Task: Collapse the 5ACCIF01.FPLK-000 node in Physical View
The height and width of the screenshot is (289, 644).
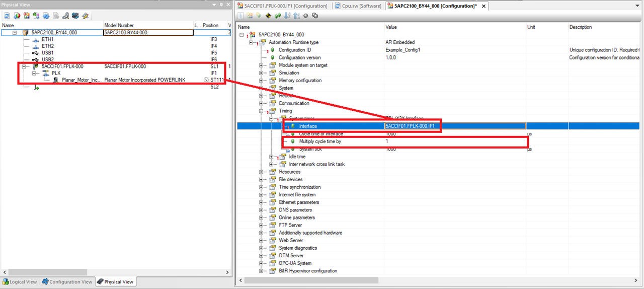Action: pyautogui.click(x=24, y=66)
